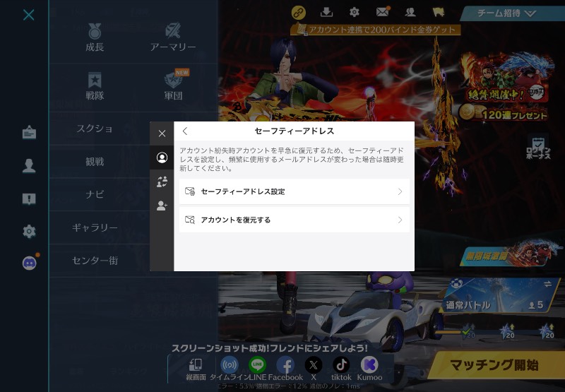Open the 無限城激闘 event banner

(x=510, y=254)
